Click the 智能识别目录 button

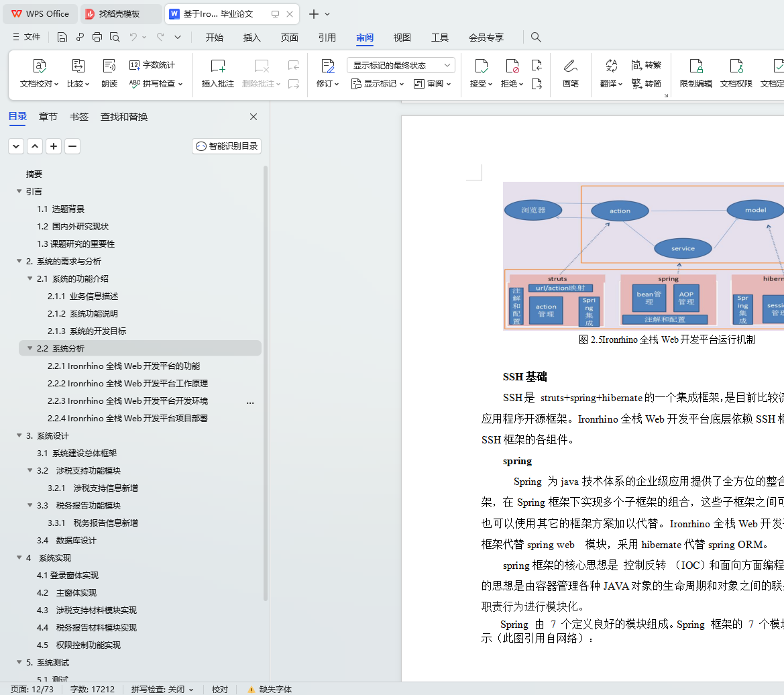tap(227, 146)
